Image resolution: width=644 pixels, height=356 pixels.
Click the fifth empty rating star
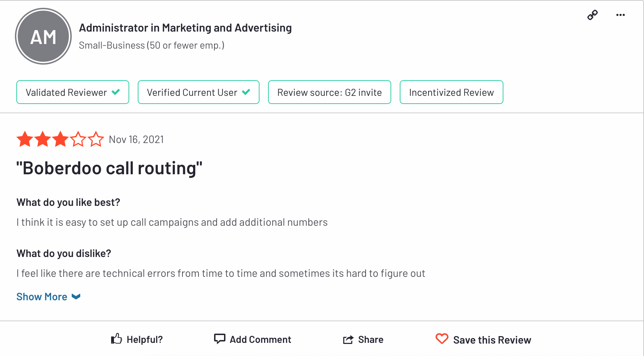[x=96, y=139]
